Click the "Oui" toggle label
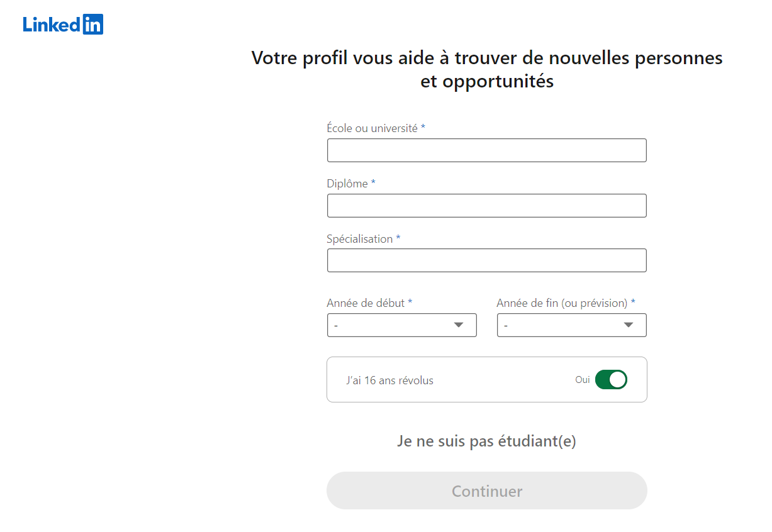Viewport: 772px width, 532px height. point(583,380)
